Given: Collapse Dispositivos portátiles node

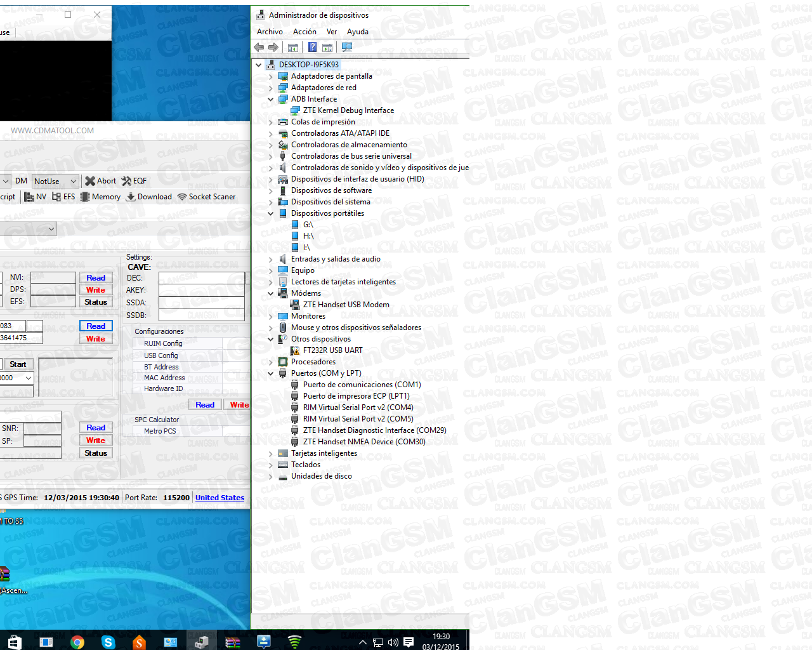Looking at the screenshot, I should [271, 213].
